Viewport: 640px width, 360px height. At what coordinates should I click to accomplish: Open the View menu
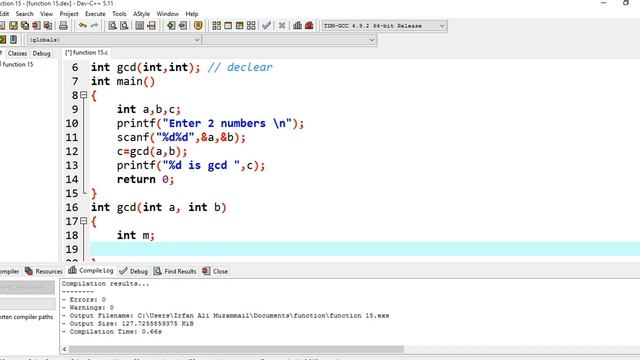pos(46,14)
